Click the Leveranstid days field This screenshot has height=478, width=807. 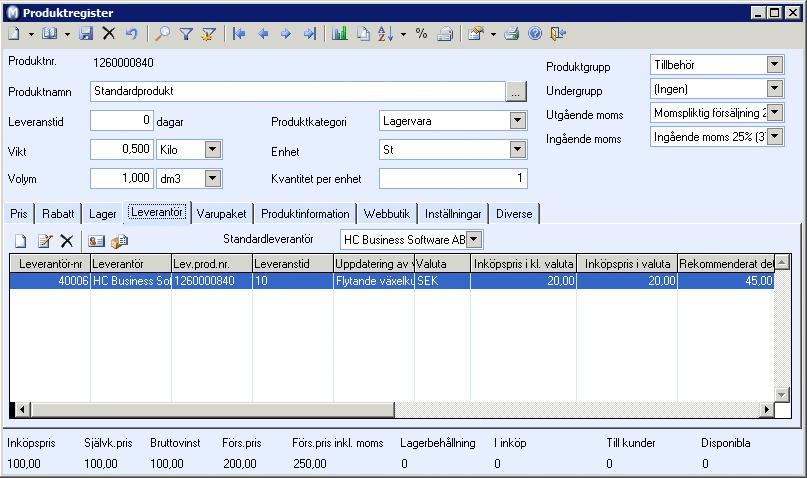pos(122,121)
